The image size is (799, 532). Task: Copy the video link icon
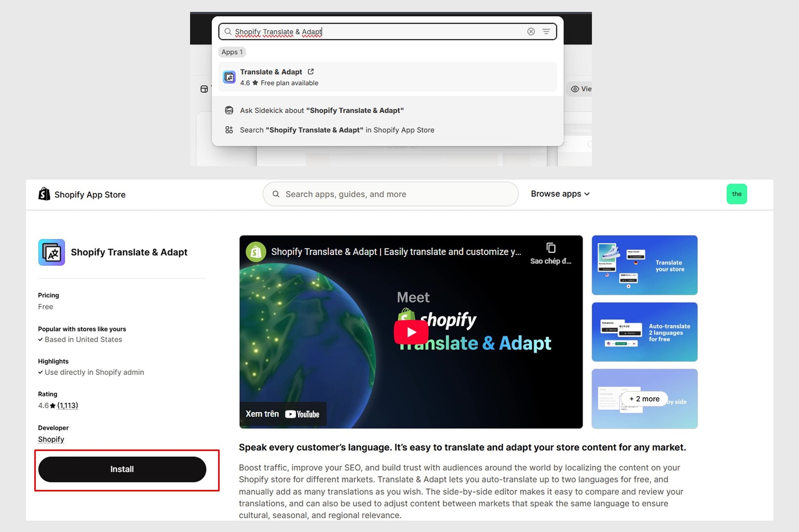point(551,248)
